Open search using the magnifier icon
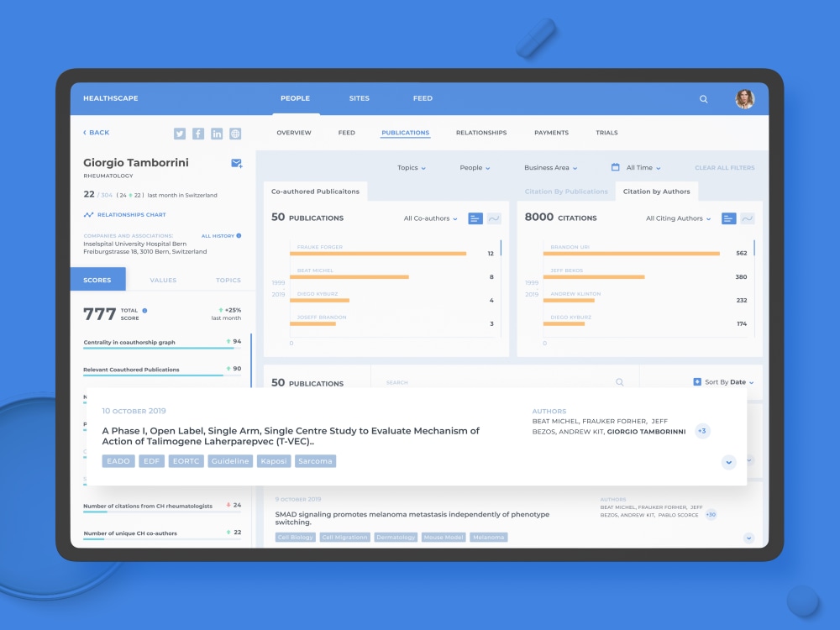 click(x=703, y=98)
